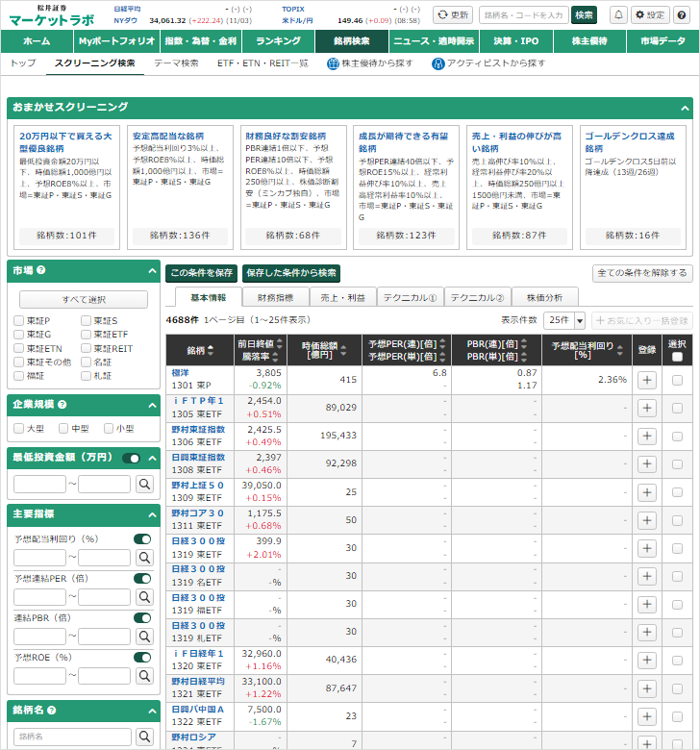Collapse the 最低投資金額 section chevron
The image size is (700, 750).
click(x=152, y=459)
